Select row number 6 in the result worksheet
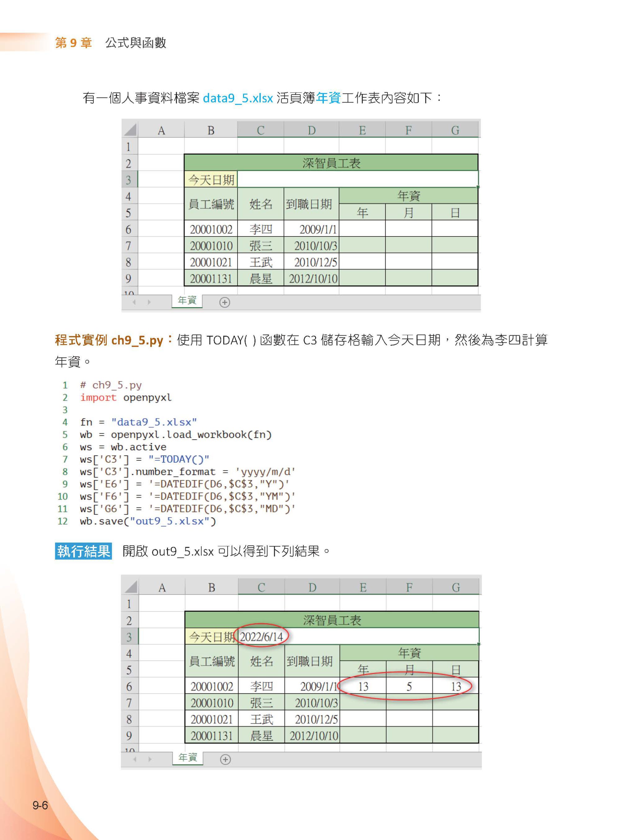Image resolution: width=621 pixels, height=840 pixels. click(130, 685)
